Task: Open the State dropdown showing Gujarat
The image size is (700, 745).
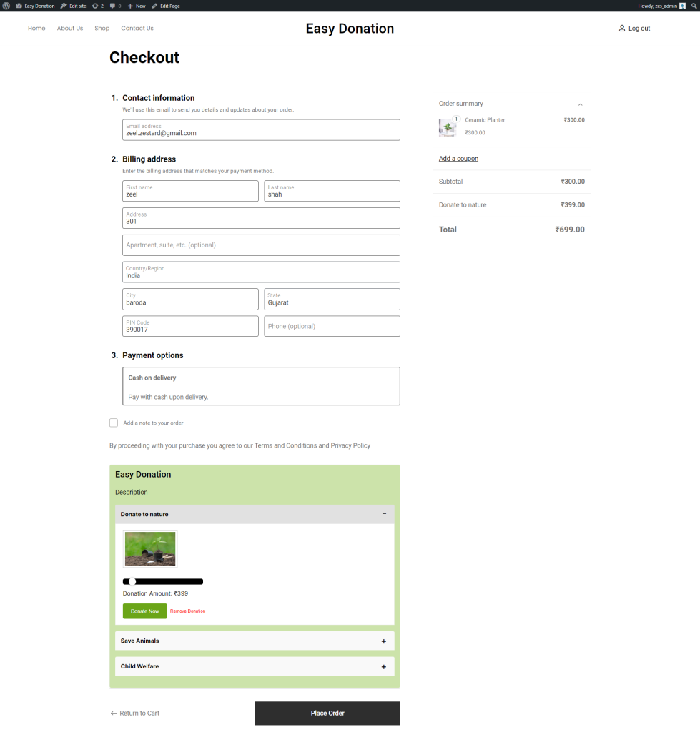Action: [332, 300]
